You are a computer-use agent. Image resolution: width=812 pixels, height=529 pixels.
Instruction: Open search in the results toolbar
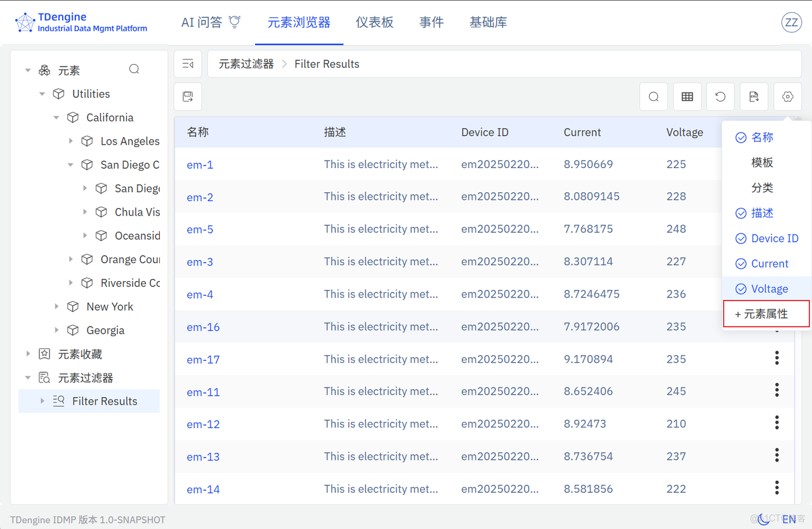[x=653, y=97]
